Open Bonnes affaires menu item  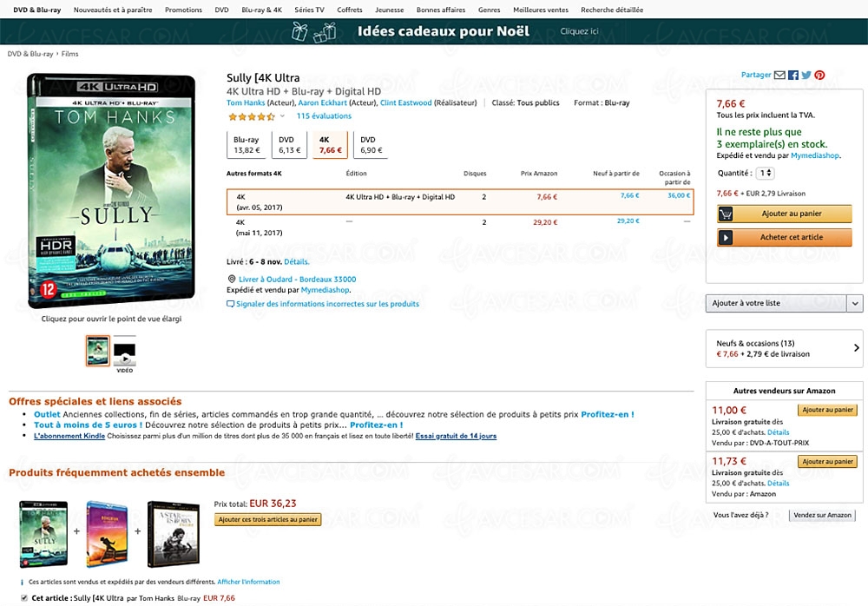pos(441,10)
